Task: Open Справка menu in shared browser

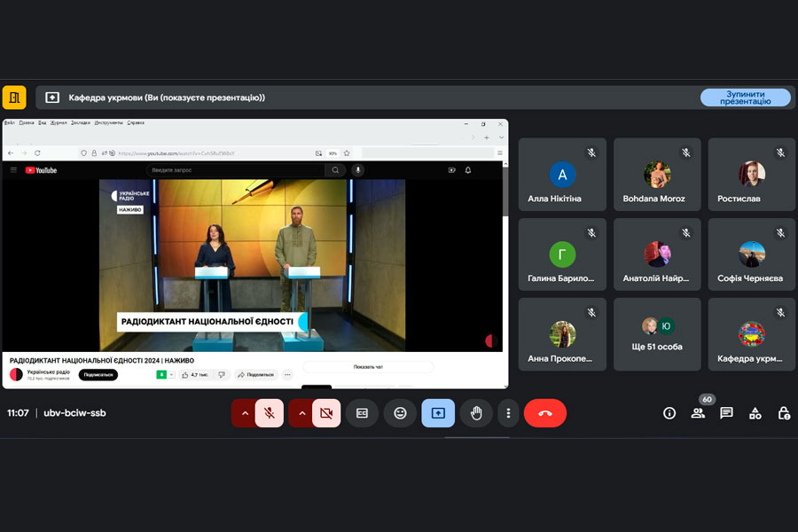Action: [136, 122]
